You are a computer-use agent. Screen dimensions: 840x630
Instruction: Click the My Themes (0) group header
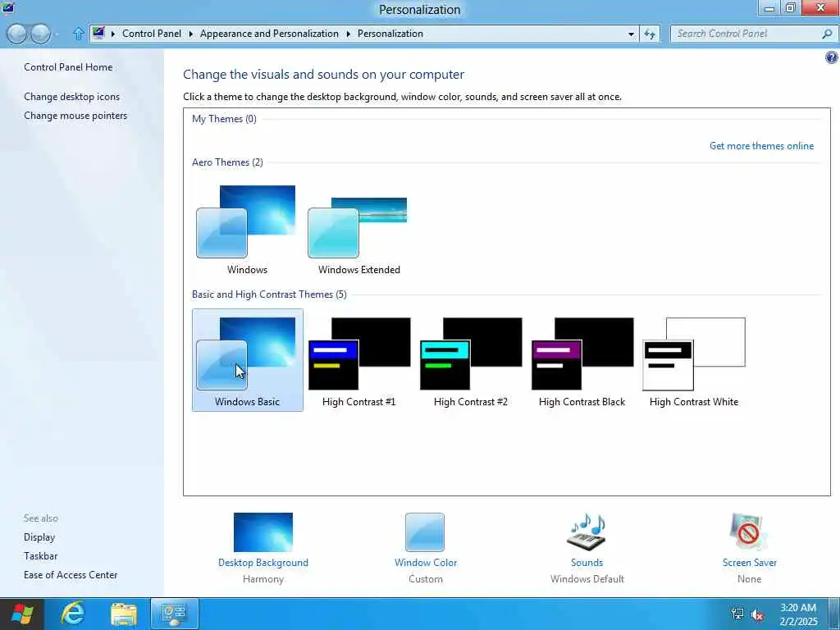[x=224, y=119]
